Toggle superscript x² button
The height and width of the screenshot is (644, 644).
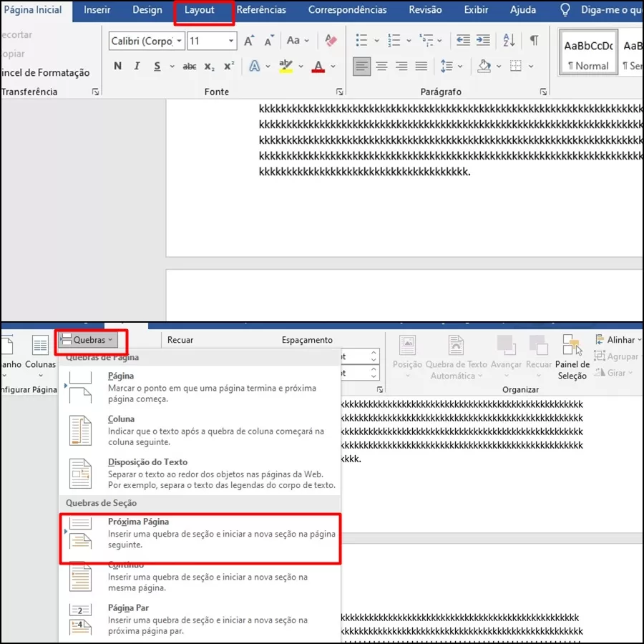(x=229, y=66)
